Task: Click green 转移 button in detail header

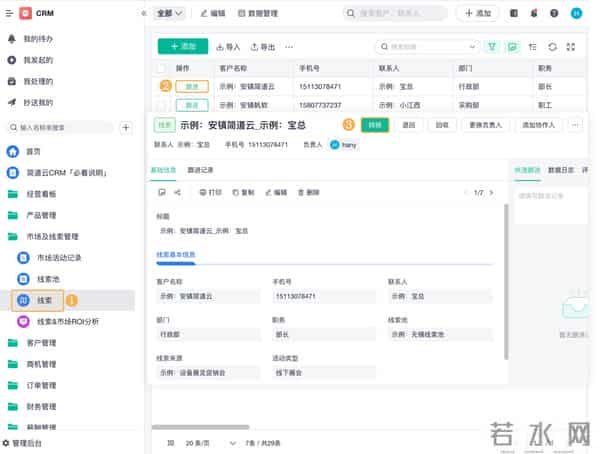Action: pyautogui.click(x=375, y=125)
